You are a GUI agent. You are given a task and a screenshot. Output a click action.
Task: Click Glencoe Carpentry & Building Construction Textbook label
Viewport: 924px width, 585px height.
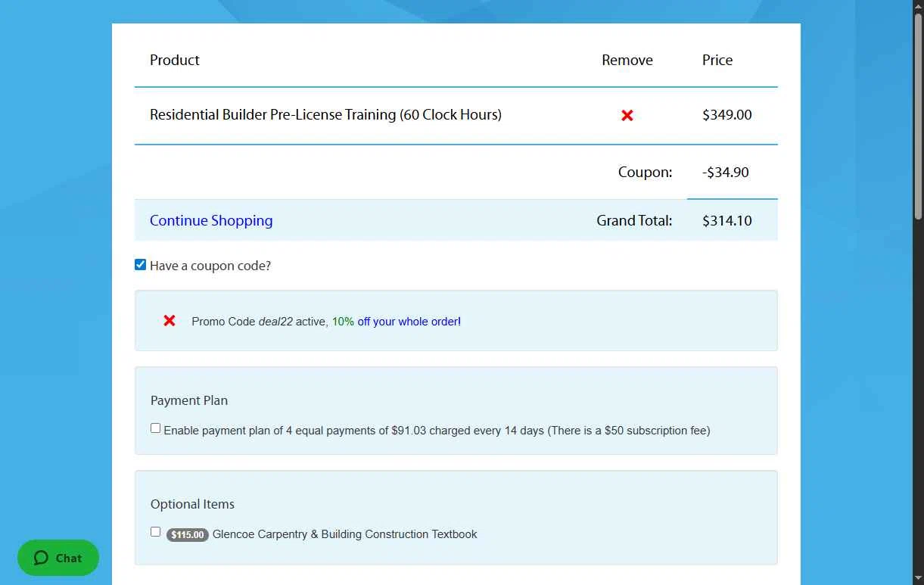point(345,534)
